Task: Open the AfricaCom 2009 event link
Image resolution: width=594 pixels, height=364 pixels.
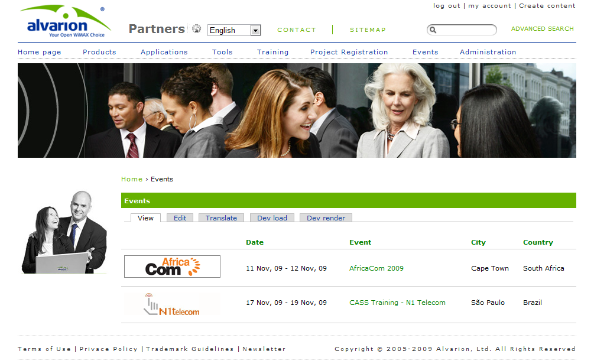Action: click(376, 268)
